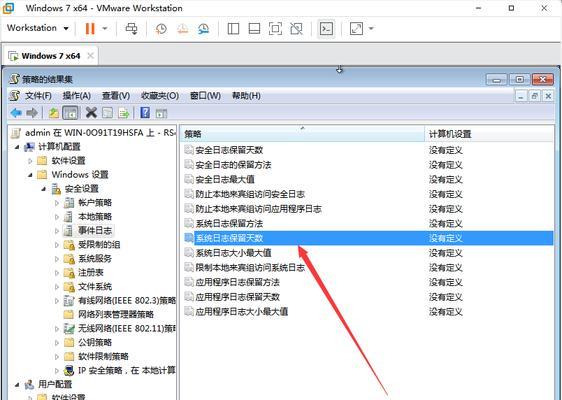562x400 pixels.
Task: Select the 应用程序日志保留方法 policy
Action: coord(237,282)
